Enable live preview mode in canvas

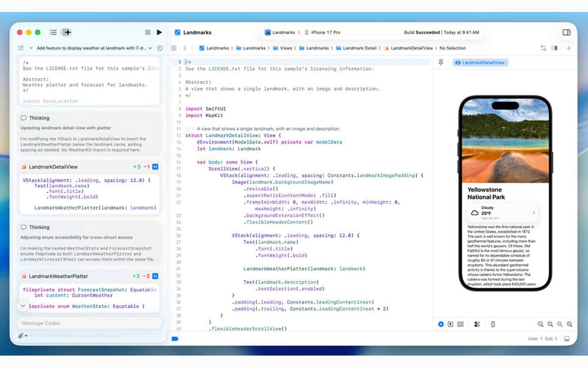point(441,324)
